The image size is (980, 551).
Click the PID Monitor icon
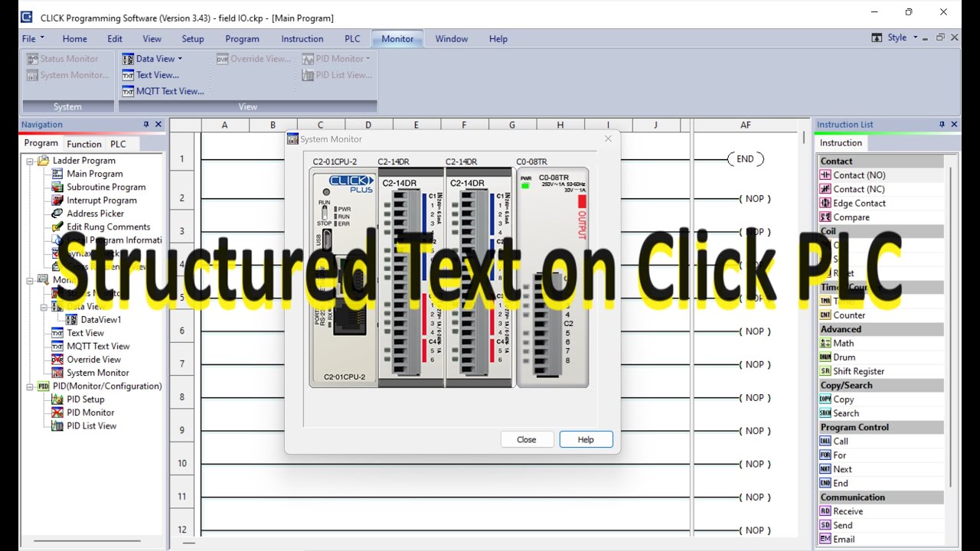tap(57, 412)
